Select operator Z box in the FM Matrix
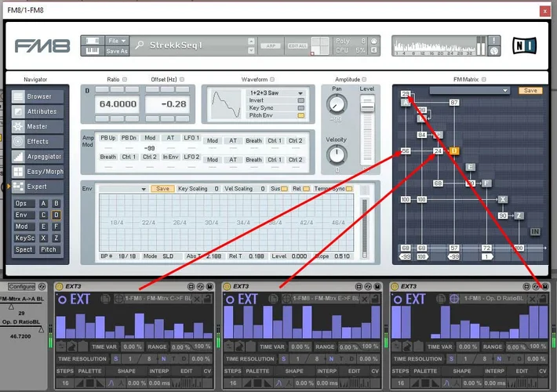 click(x=519, y=216)
